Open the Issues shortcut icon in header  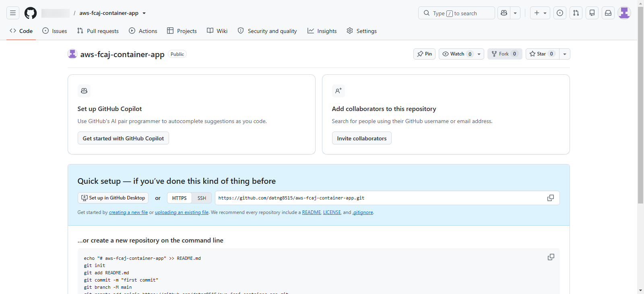[x=560, y=13]
